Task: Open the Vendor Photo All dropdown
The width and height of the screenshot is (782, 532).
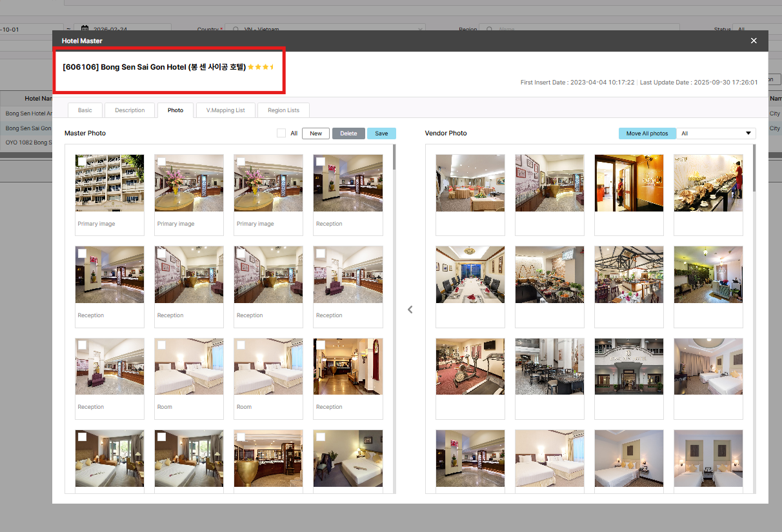Action: point(716,133)
